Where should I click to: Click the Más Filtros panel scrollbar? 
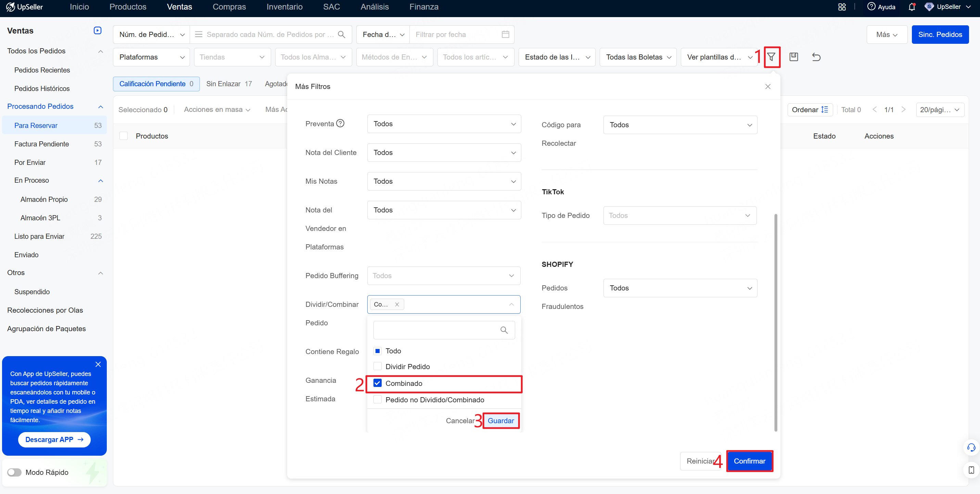[776, 323]
